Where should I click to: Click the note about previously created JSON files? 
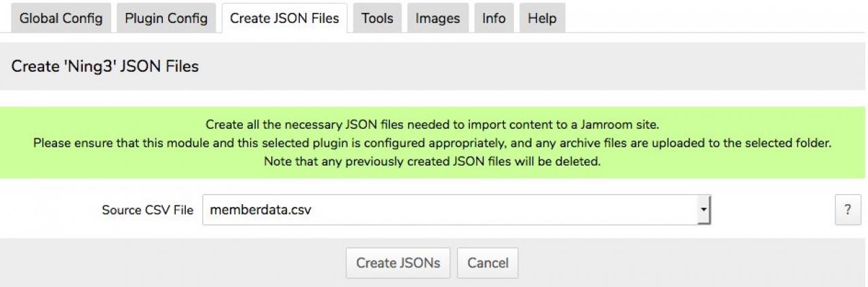432,162
